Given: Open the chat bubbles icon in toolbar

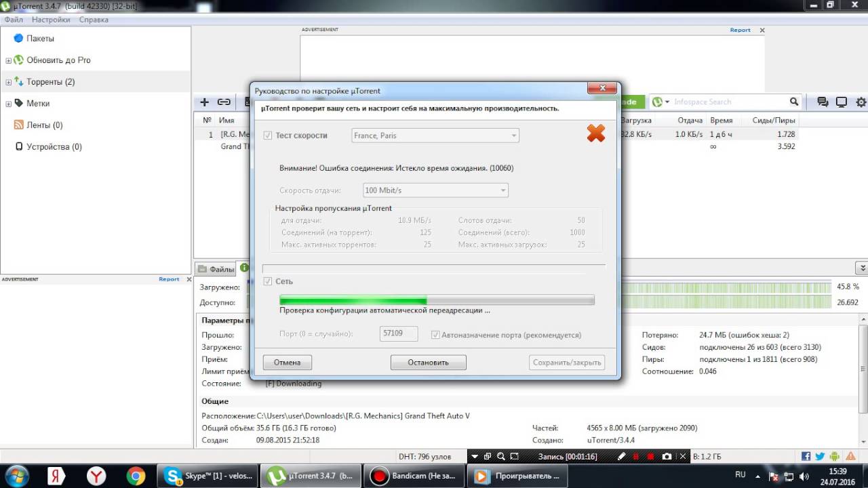Looking at the screenshot, I should (x=823, y=102).
